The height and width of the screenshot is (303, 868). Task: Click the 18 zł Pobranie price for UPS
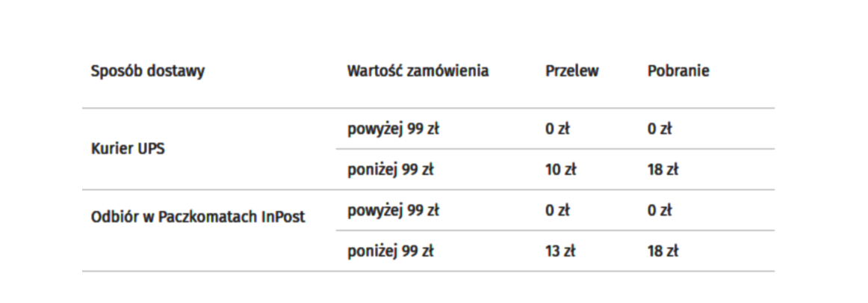click(x=663, y=170)
